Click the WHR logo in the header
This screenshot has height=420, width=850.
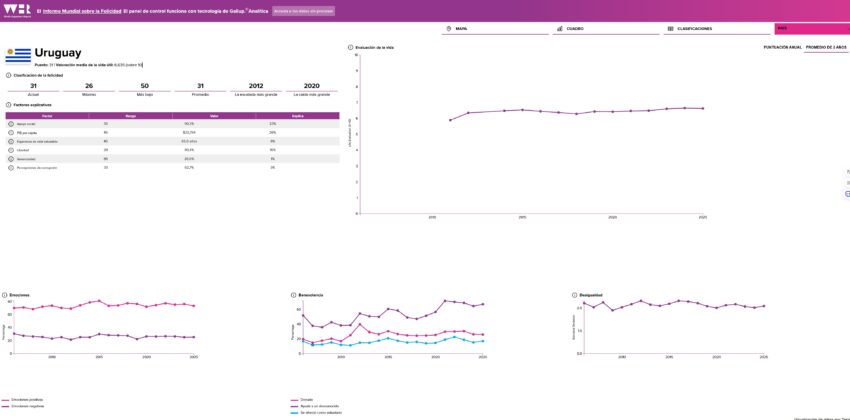(16, 10)
